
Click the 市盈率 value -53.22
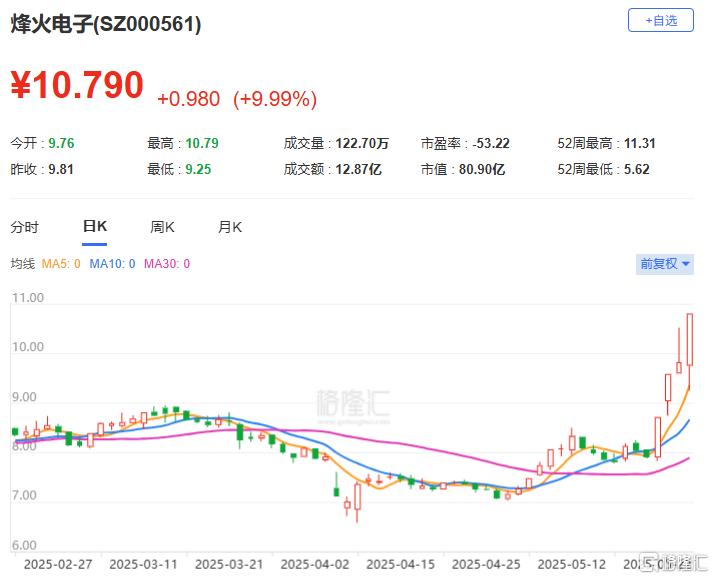[491, 143]
